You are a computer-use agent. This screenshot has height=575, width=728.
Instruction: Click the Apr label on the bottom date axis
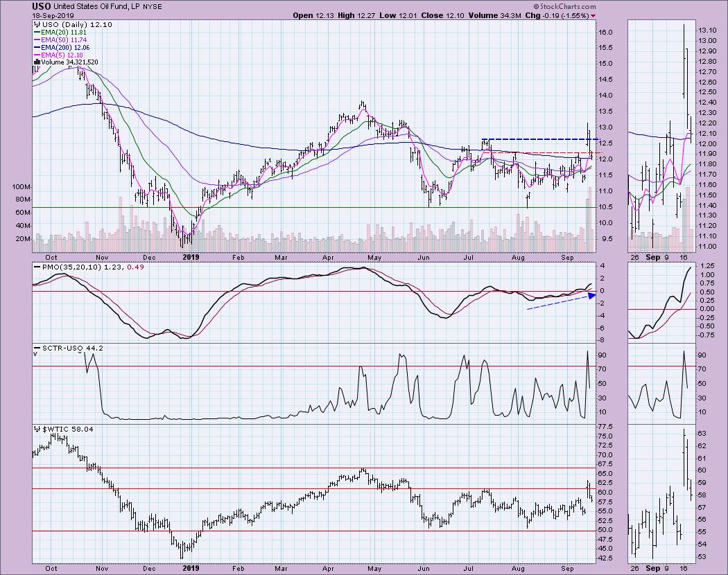[328, 569]
